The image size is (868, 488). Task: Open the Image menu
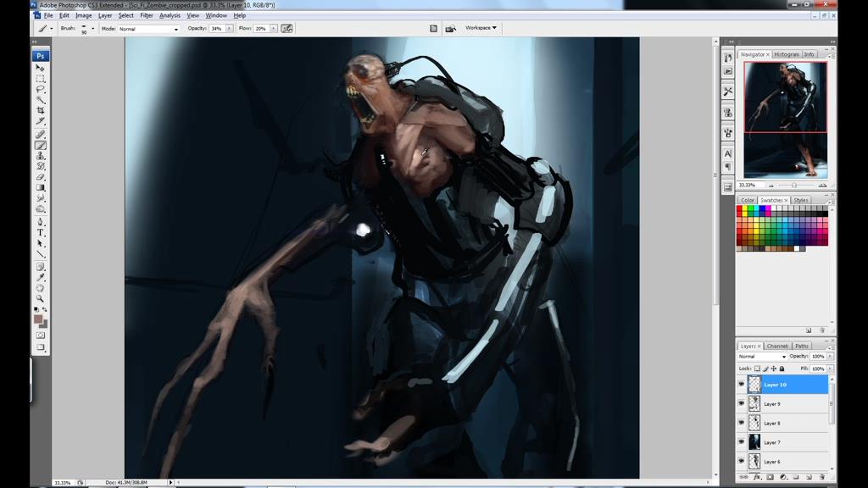tap(84, 15)
